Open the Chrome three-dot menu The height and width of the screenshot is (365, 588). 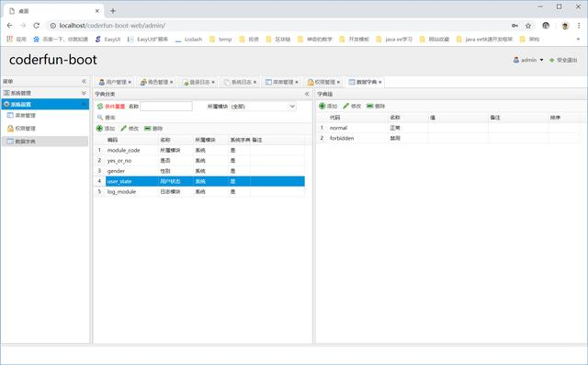(x=579, y=26)
